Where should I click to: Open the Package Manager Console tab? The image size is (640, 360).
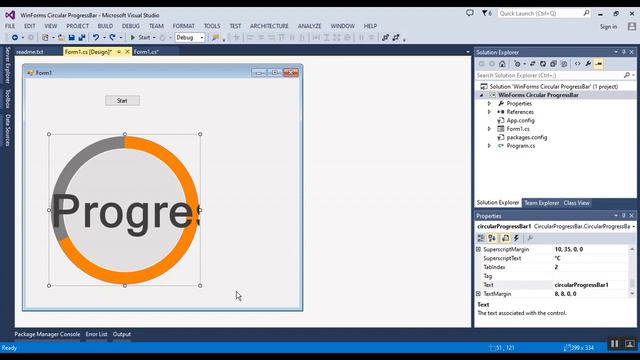(47, 334)
